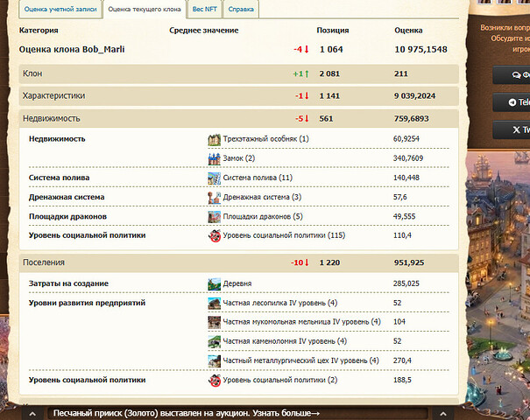Screen dimensions: 530x420
Task: Click the Дренажная система icon
Action: [214, 197]
